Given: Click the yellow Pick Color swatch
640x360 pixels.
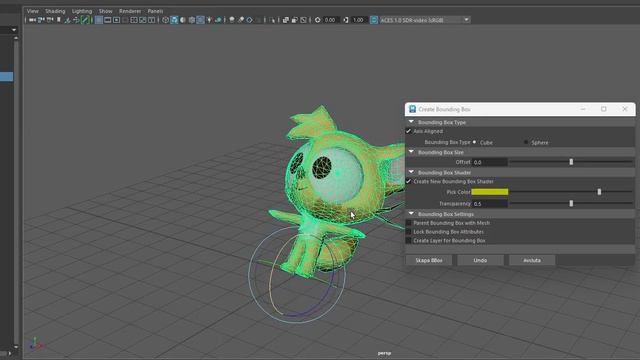Looking at the screenshot, I should (x=490, y=192).
